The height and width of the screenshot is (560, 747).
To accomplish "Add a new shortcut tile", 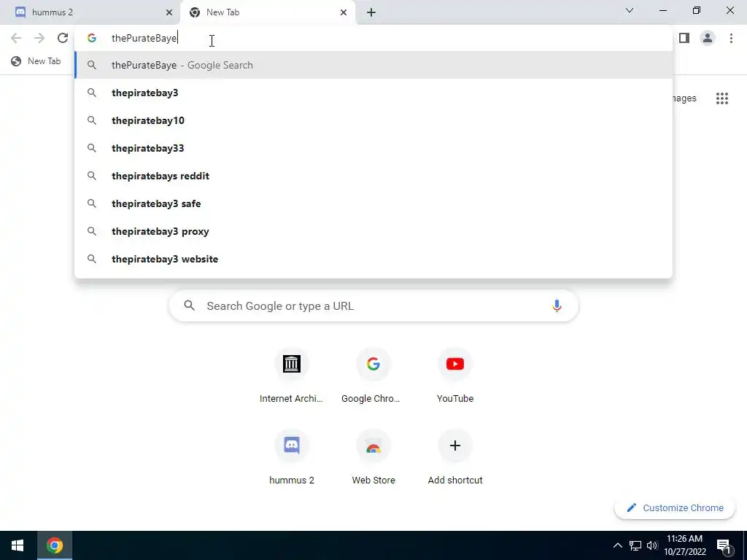I will (x=455, y=457).
